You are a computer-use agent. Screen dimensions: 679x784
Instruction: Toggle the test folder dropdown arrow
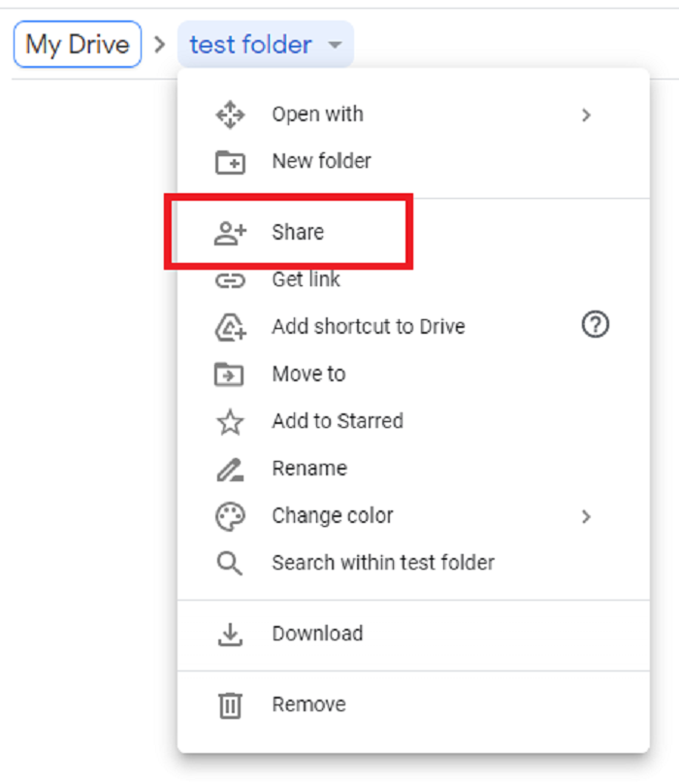point(335,46)
